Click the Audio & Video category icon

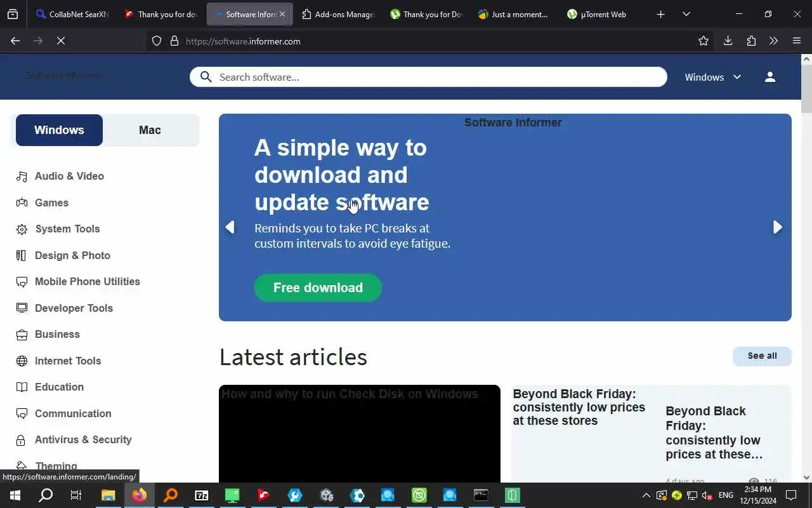point(22,176)
